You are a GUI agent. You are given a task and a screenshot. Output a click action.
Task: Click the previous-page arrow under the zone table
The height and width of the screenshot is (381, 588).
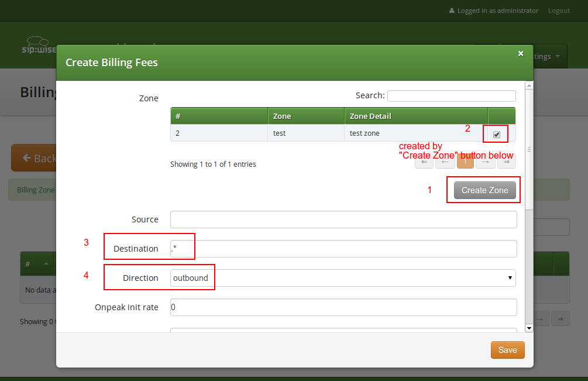(x=445, y=162)
